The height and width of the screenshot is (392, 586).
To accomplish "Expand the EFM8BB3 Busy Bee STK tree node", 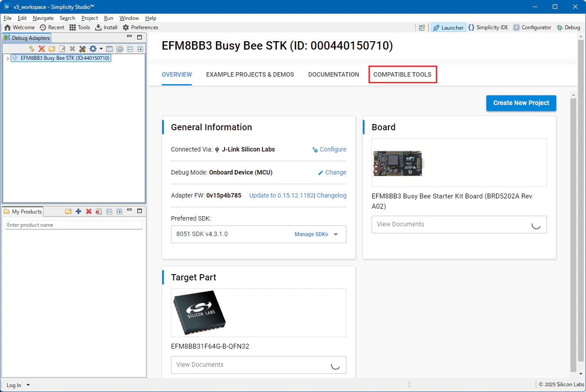I will 8,58.
